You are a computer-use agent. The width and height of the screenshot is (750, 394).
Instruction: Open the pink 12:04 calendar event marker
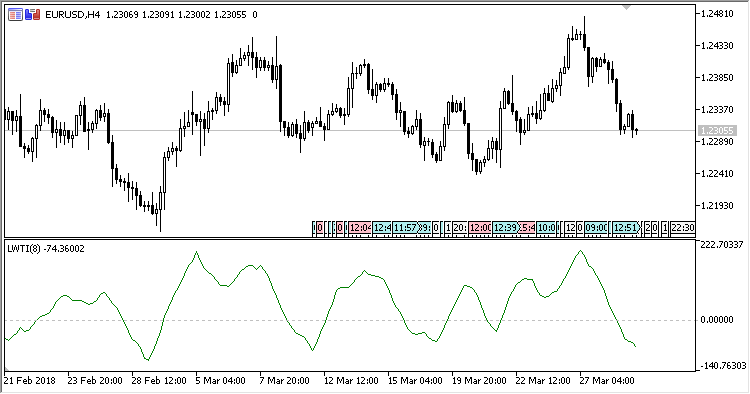(x=359, y=228)
